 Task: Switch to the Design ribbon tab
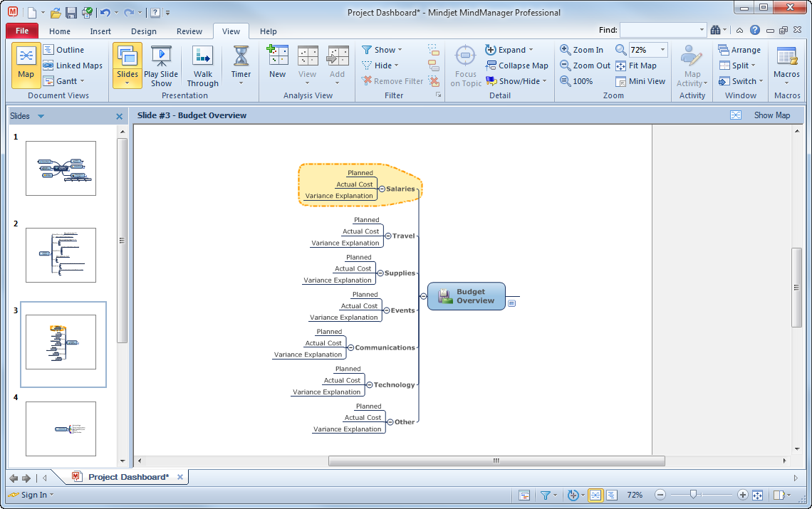143,31
